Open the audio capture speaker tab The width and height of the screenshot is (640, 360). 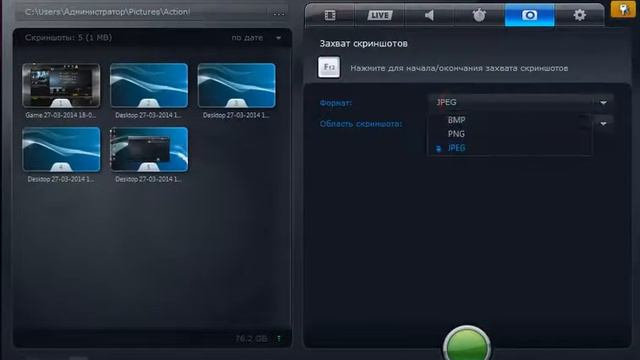[429, 16]
